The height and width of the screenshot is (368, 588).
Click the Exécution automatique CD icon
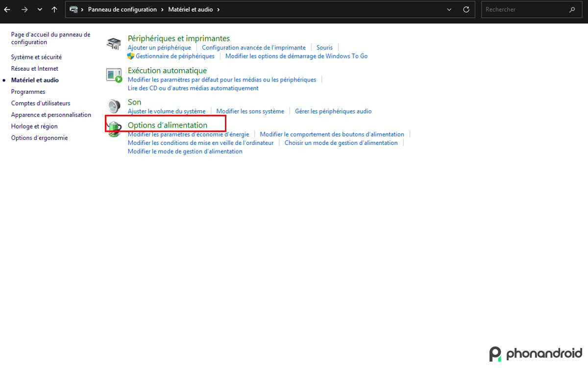[x=113, y=75]
